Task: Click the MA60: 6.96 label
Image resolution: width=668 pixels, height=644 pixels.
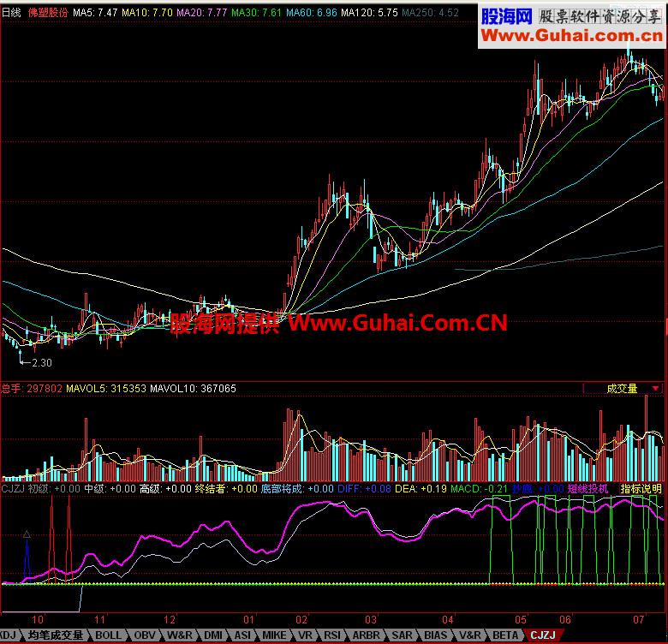Action: tap(312, 13)
